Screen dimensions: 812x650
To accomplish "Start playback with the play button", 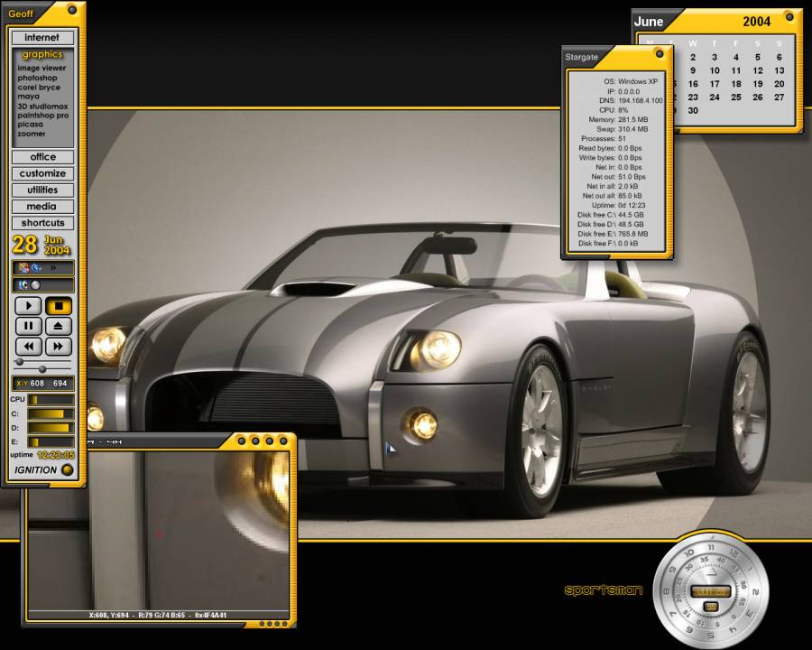I will (29, 306).
